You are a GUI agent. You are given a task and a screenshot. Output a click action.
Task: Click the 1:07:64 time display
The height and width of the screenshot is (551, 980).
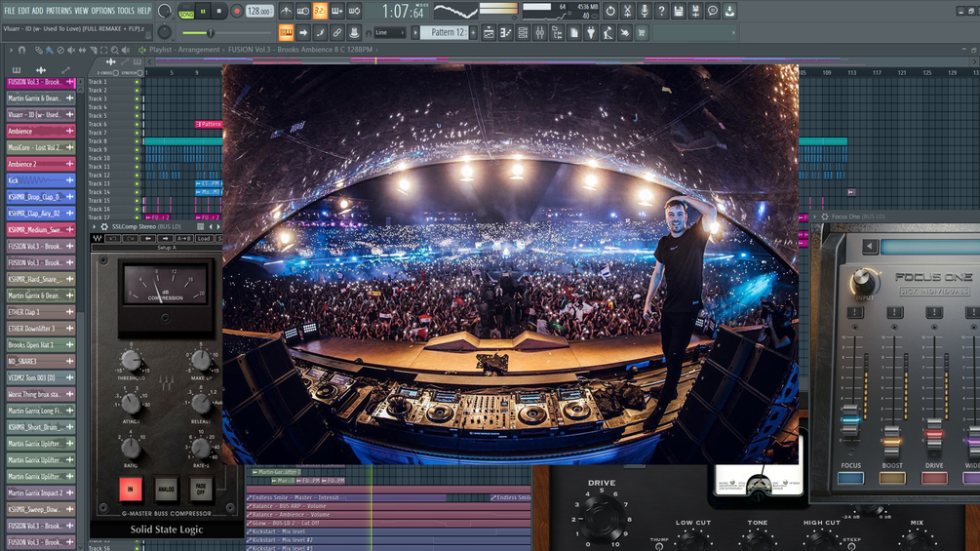pyautogui.click(x=403, y=12)
